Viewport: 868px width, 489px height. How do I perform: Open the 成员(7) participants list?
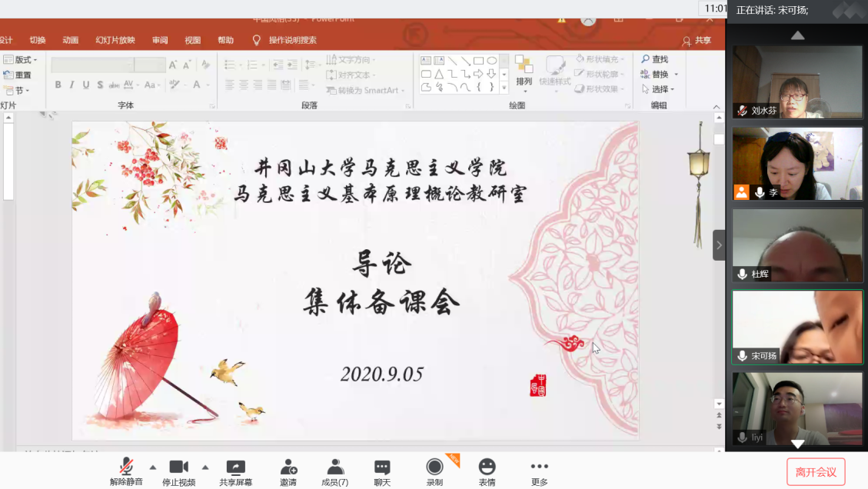tap(334, 467)
